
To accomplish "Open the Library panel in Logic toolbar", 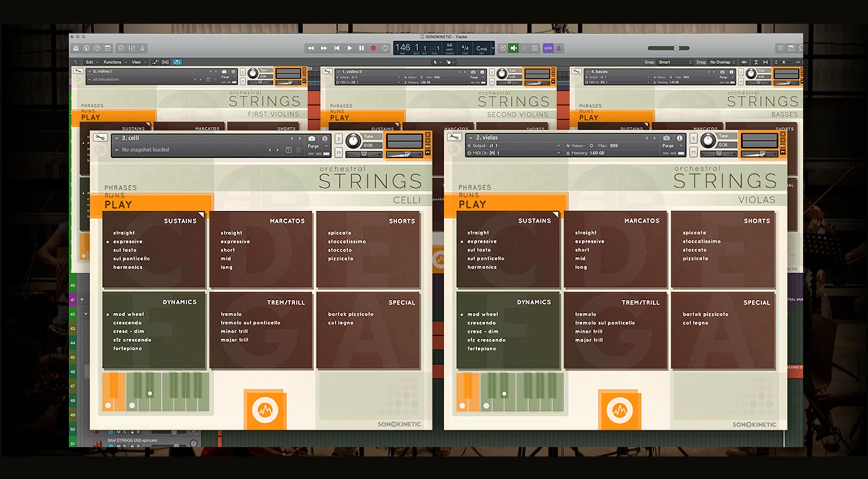I will tap(76, 48).
